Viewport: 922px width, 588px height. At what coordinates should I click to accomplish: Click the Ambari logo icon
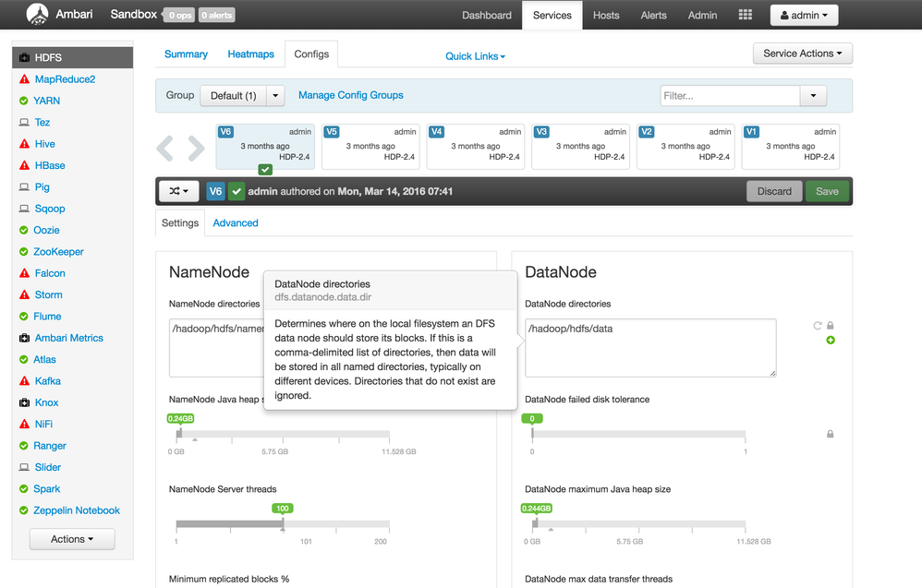(x=38, y=14)
